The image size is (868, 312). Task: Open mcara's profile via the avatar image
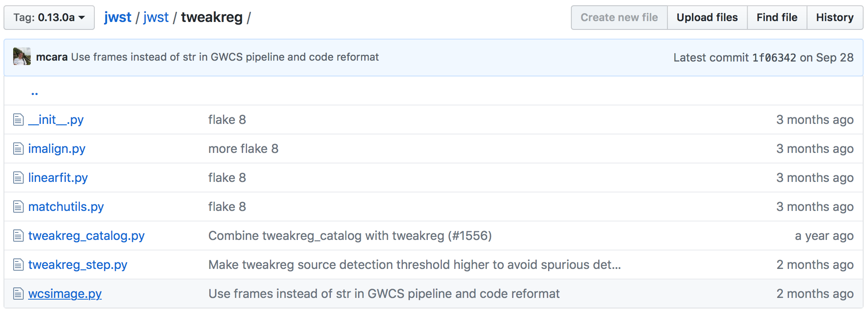tap(21, 57)
